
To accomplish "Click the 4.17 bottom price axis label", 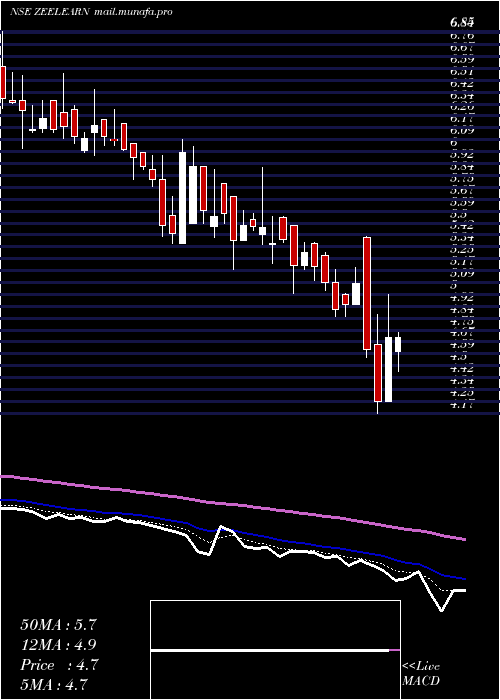I will pyautogui.click(x=462, y=405).
